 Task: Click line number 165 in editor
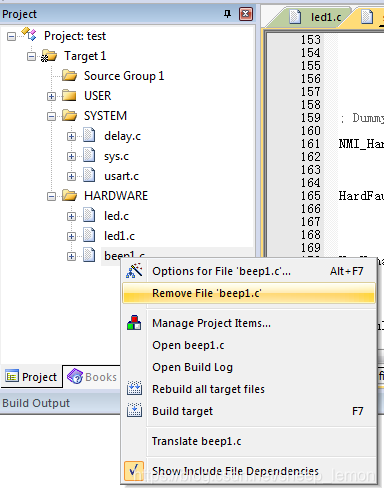point(311,196)
